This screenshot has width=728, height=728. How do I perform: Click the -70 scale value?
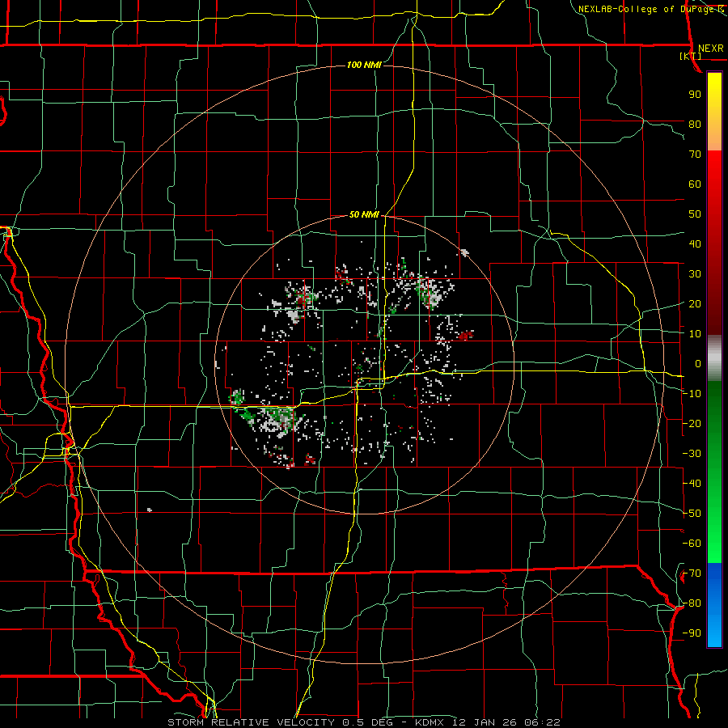coord(692,574)
